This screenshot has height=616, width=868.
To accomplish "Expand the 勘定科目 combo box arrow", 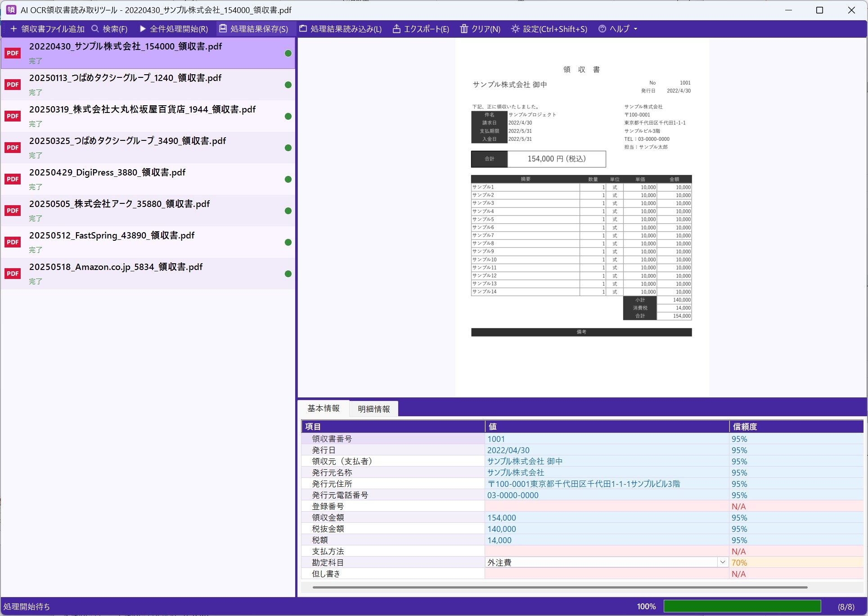I will point(722,562).
